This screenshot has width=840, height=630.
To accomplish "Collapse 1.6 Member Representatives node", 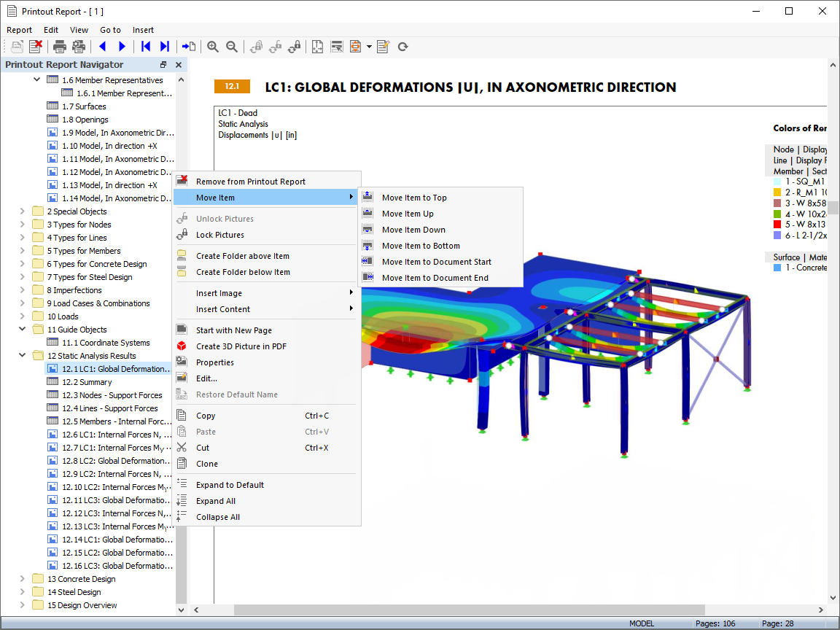I will tap(37, 79).
